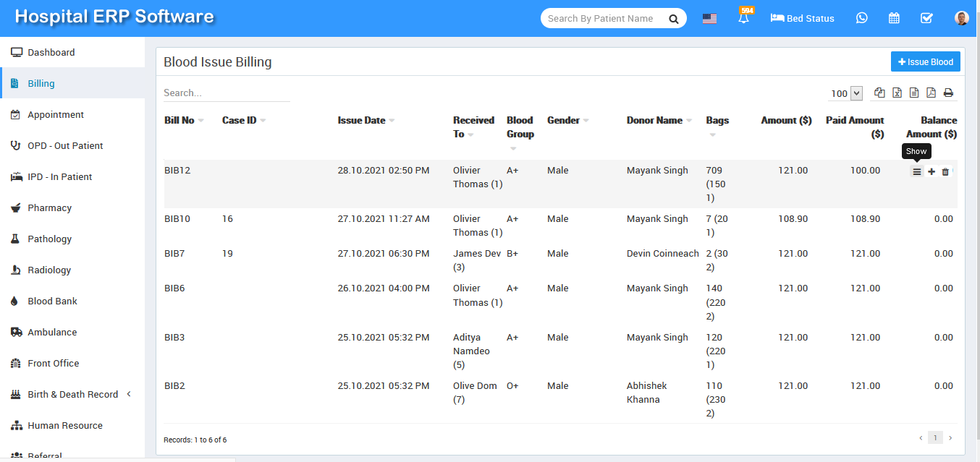Sort by Bags column
Viewport: 980px width, 462px height.
click(x=717, y=127)
